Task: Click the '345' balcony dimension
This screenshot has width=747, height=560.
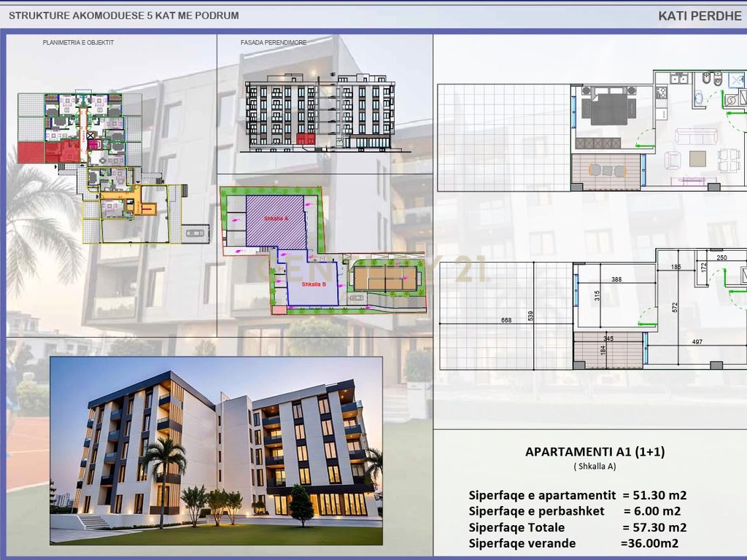Action: point(608,338)
